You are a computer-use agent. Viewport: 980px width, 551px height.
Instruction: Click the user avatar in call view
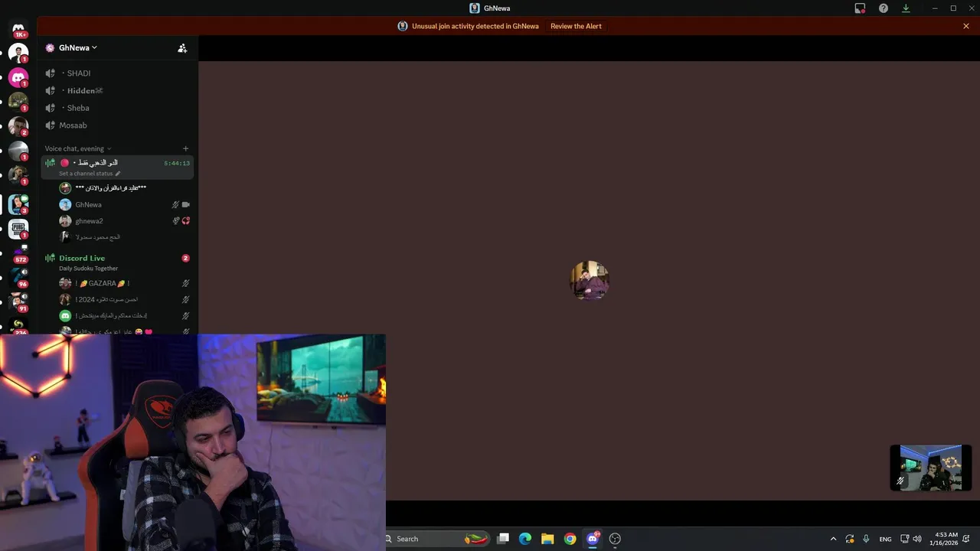[590, 280]
